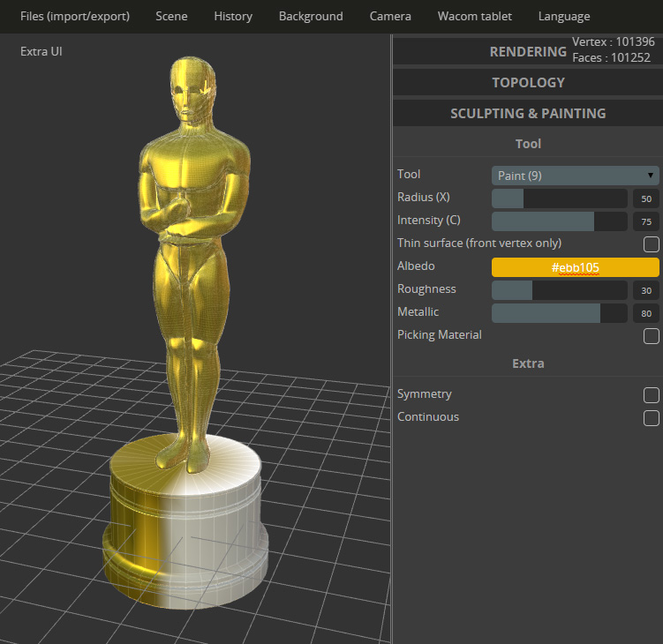This screenshot has height=644, width=663.
Task: Open the Language menu
Action: tap(564, 16)
